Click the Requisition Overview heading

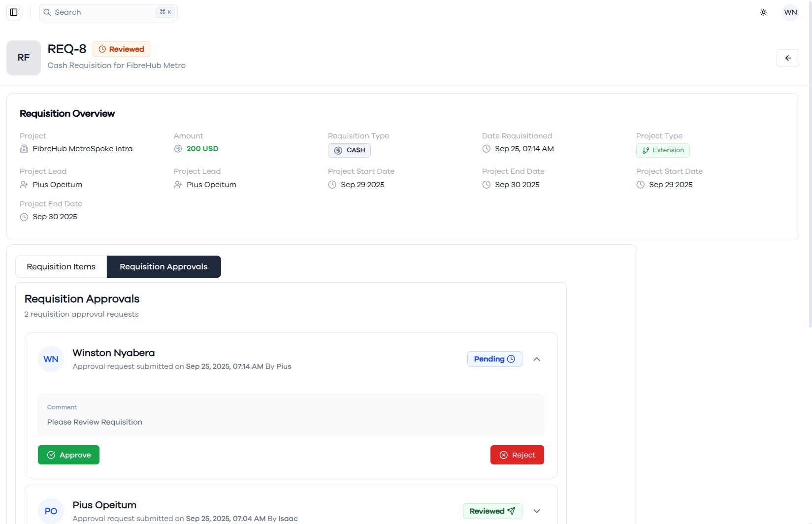[67, 114]
